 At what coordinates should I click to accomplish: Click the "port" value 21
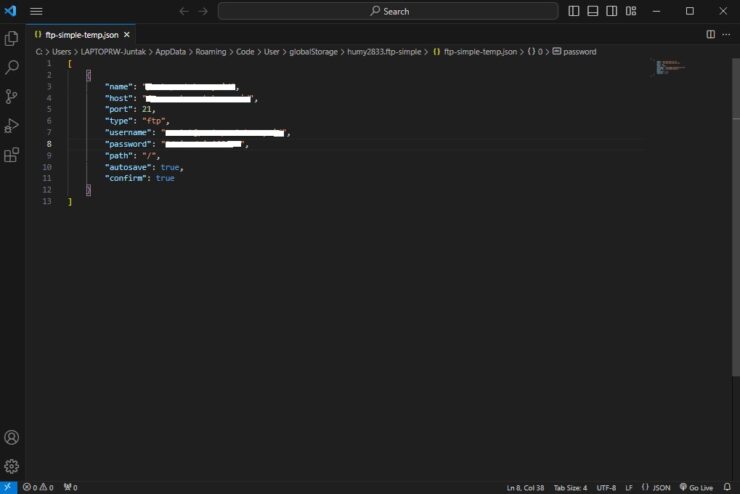(x=147, y=109)
